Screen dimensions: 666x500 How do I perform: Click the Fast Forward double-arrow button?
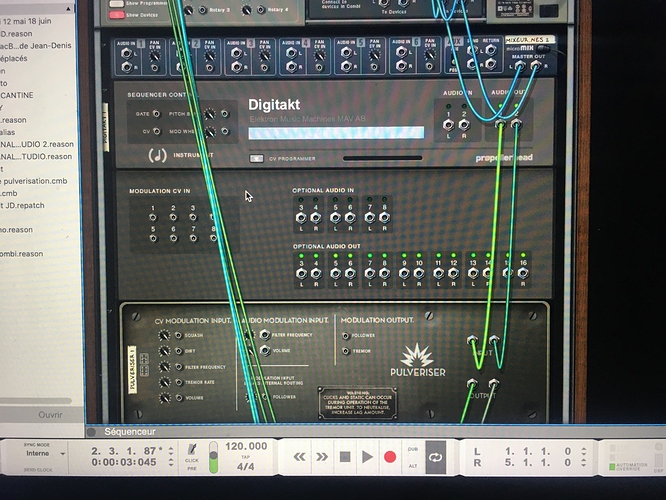point(322,457)
